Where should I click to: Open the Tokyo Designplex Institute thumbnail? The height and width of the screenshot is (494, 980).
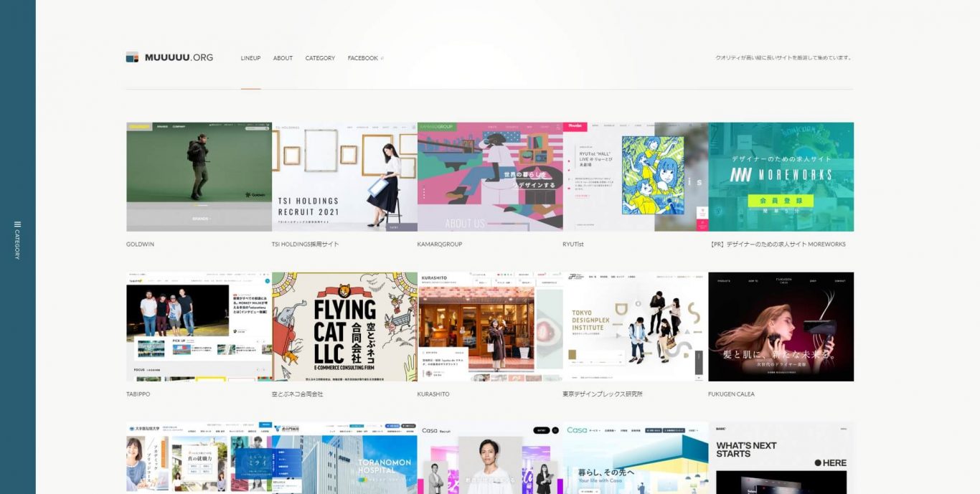coord(636,326)
